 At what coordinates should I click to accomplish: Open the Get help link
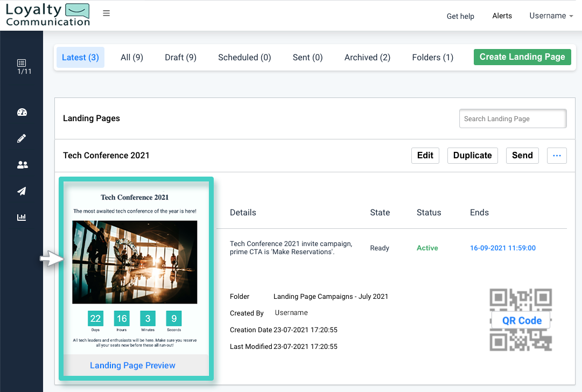pos(460,16)
